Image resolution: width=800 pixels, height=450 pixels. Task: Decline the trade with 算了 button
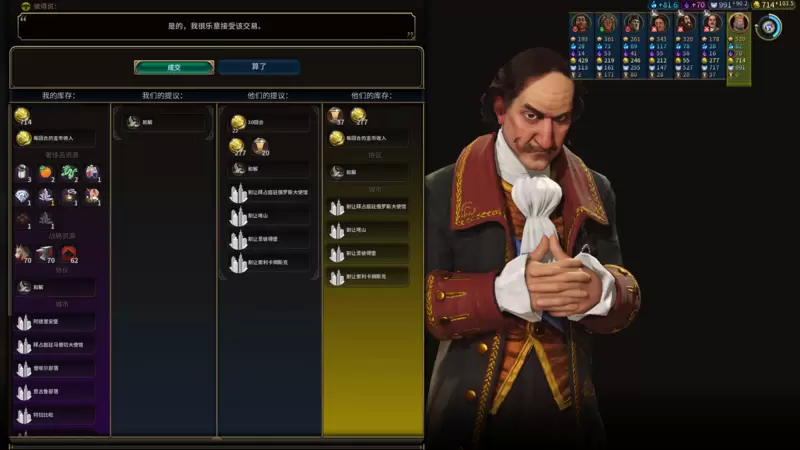coord(259,67)
